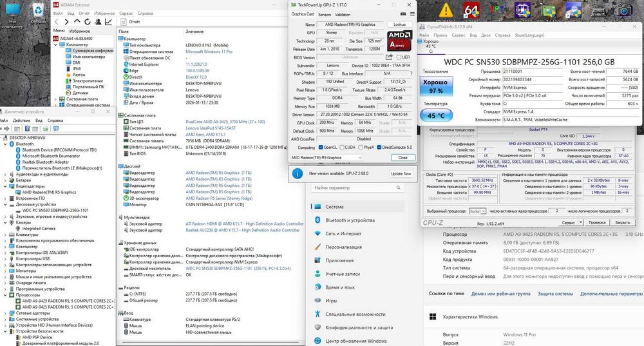Open the GPU selection dropdown in GPU-Z
This screenshot has height=346, width=644.
point(327,157)
